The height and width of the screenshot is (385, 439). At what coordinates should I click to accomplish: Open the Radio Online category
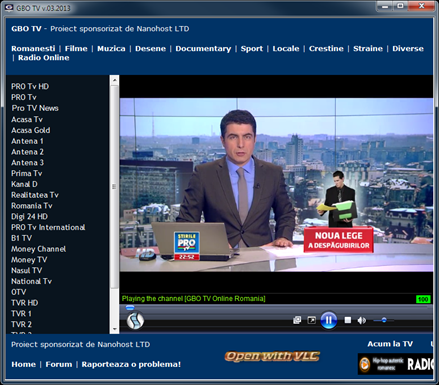(x=44, y=58)
